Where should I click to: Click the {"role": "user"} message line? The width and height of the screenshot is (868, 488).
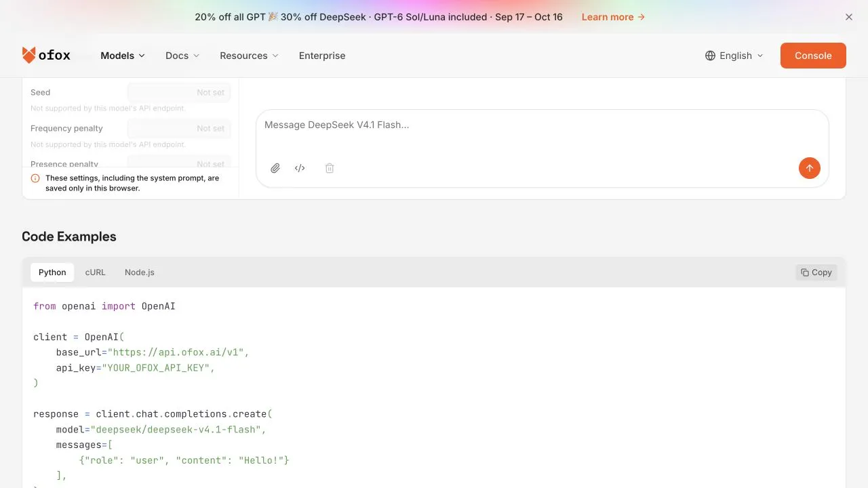[184, 460]
